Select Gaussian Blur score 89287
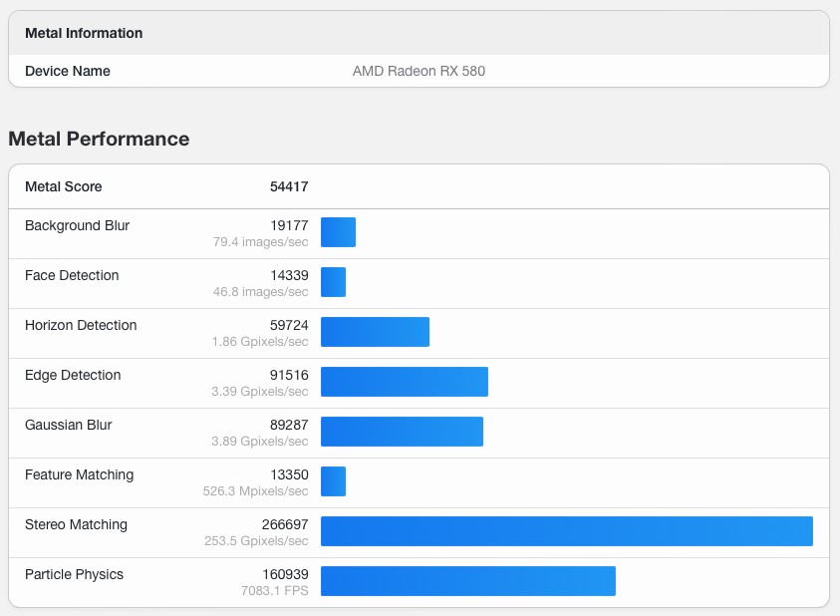Image resolution: width=840 pixels, height=616 pixels. [289, 426]
